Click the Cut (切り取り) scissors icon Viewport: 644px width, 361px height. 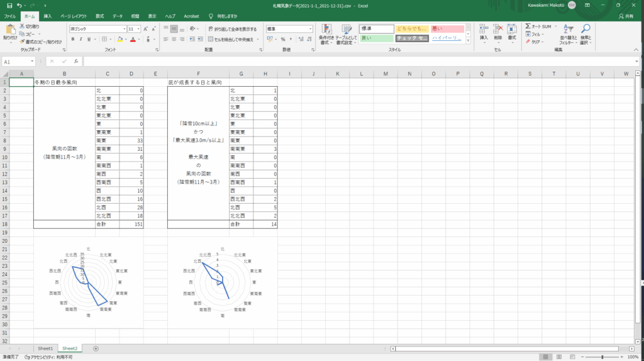(23, 26)
